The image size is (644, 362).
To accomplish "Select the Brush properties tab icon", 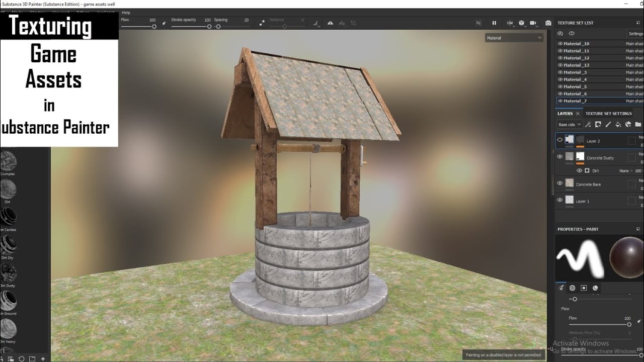I will pos(562,288).
